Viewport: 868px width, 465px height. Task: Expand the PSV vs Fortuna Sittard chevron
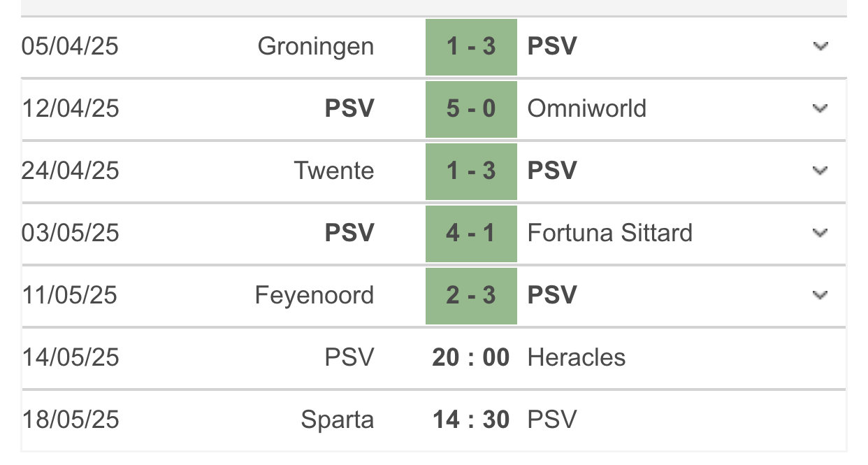click(820, 233)
